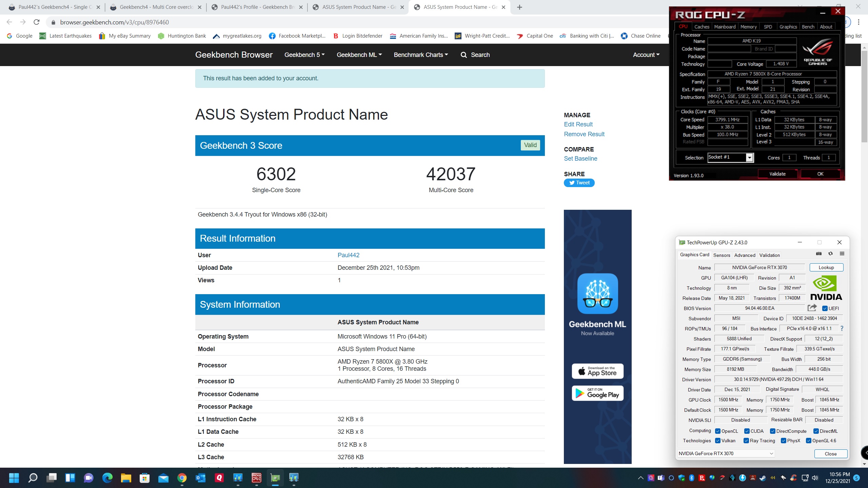This screenshot has width=868, height=488.
Task: Toggle the DirectCompute checkbox
Action: 773,431
